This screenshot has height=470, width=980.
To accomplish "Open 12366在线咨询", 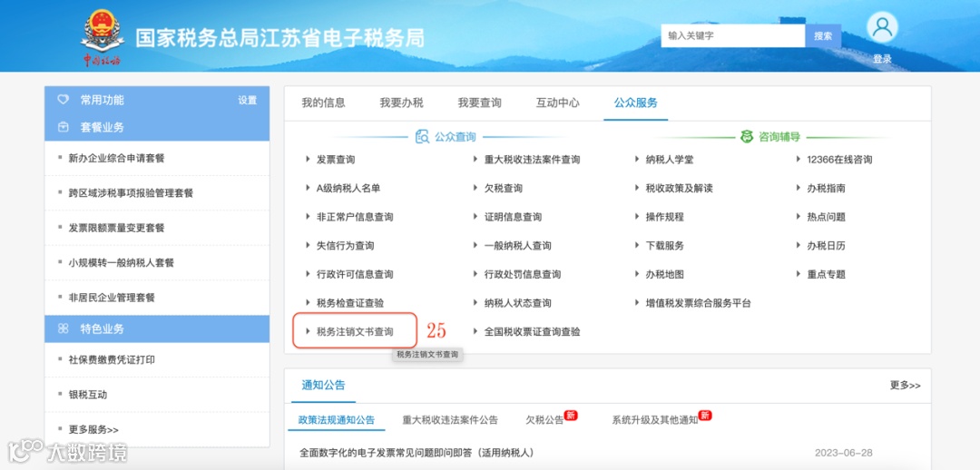I will pos(839,160).
